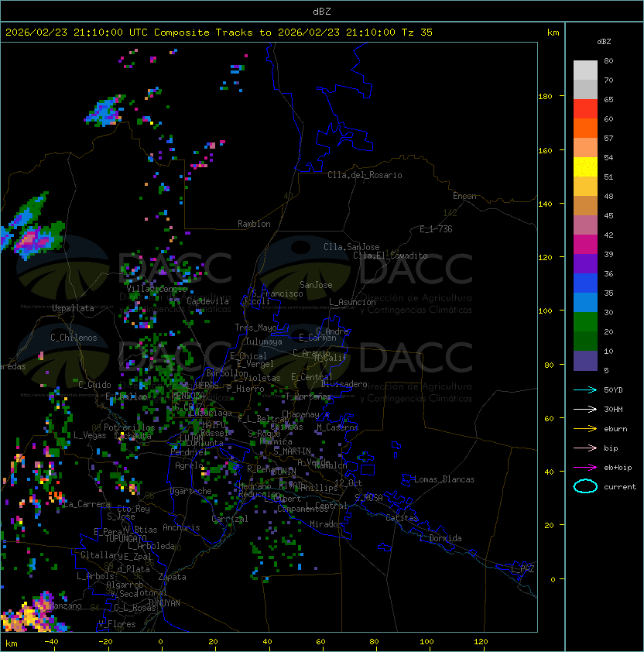
Task: Click the cyan 50YD arrow icon
Action: [585, 390]
